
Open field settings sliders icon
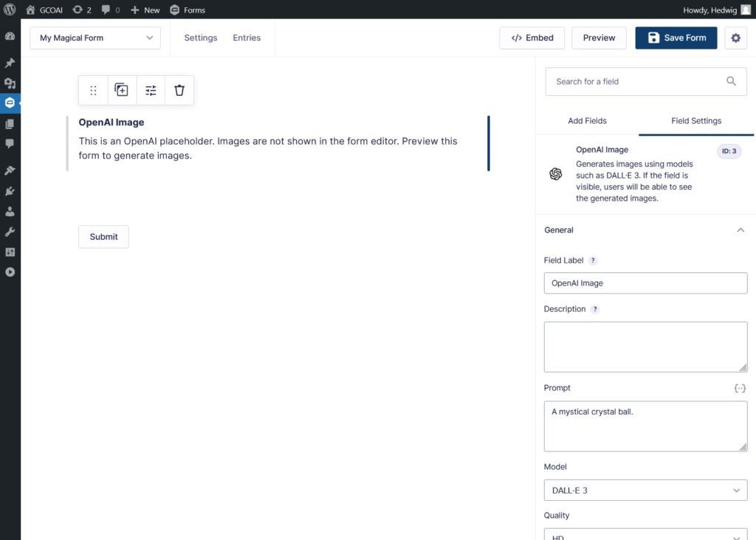151,90
